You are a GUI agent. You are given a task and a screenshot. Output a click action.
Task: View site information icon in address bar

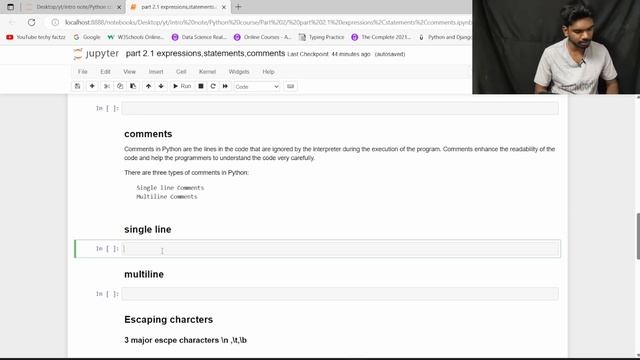click(x=55, y=22)
